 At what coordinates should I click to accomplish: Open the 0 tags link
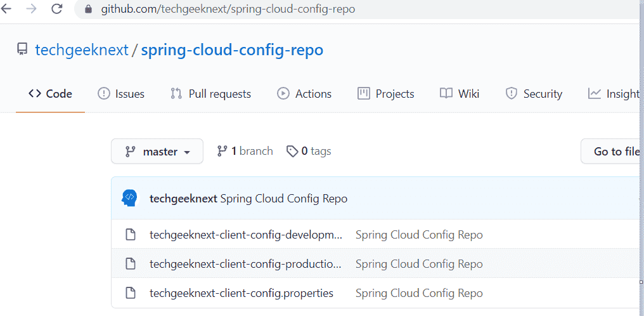pos(309,151)
